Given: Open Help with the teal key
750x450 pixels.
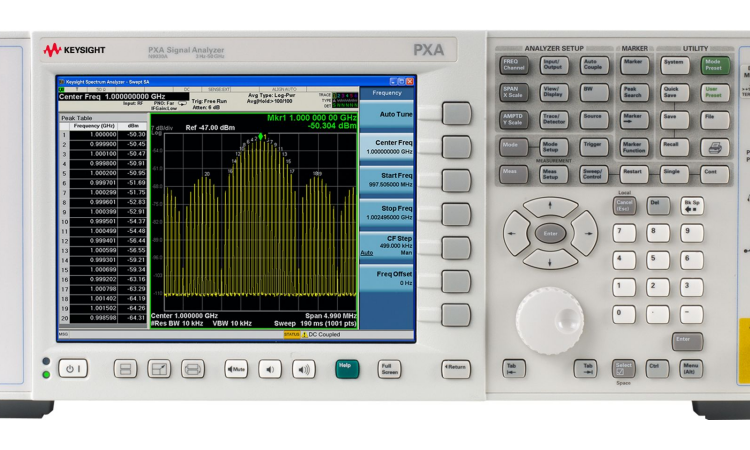Looking at the screenshot, I should 347,369.
